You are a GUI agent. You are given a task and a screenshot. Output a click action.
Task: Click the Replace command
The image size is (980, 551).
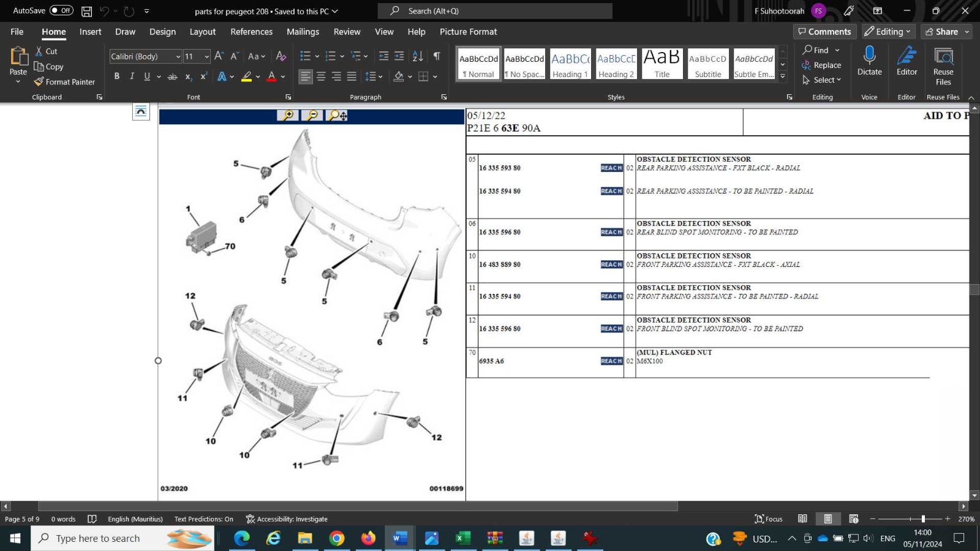pyautogui.click(x=821, y=66)
